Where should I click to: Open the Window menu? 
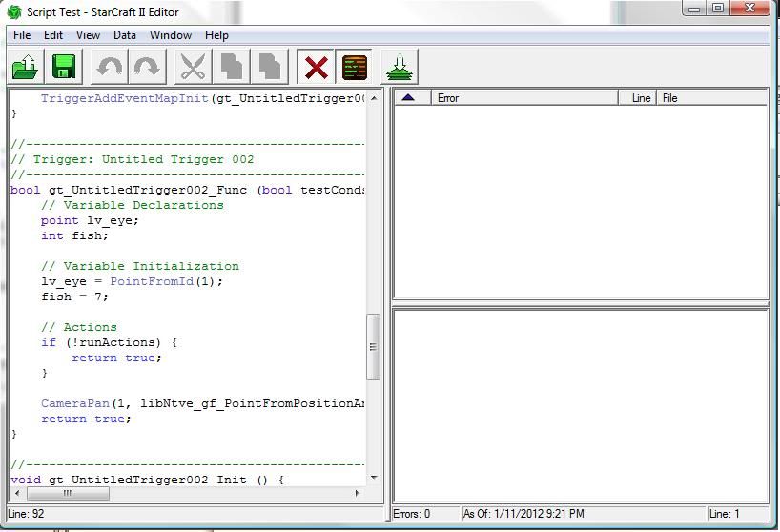[171, 35]
